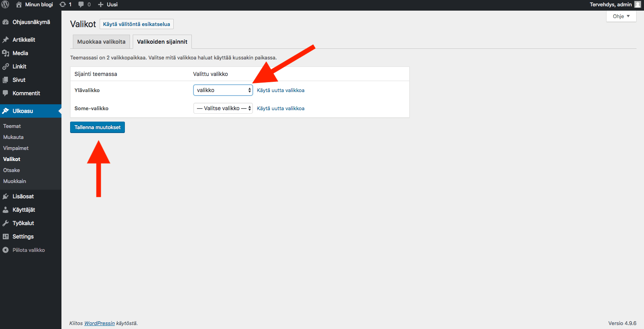Image resolution: width=644 pixels, height=329 pixels.
Task: Click Käytä uutta valikkoa for Ylävalikko
Action: point(280,90)
